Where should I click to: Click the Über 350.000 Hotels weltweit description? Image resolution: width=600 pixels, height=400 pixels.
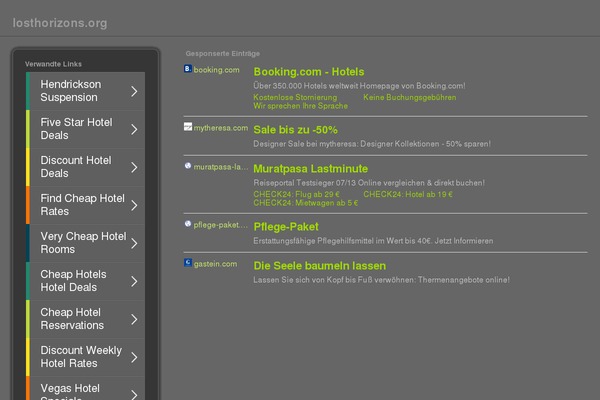(x=359, y=86)
